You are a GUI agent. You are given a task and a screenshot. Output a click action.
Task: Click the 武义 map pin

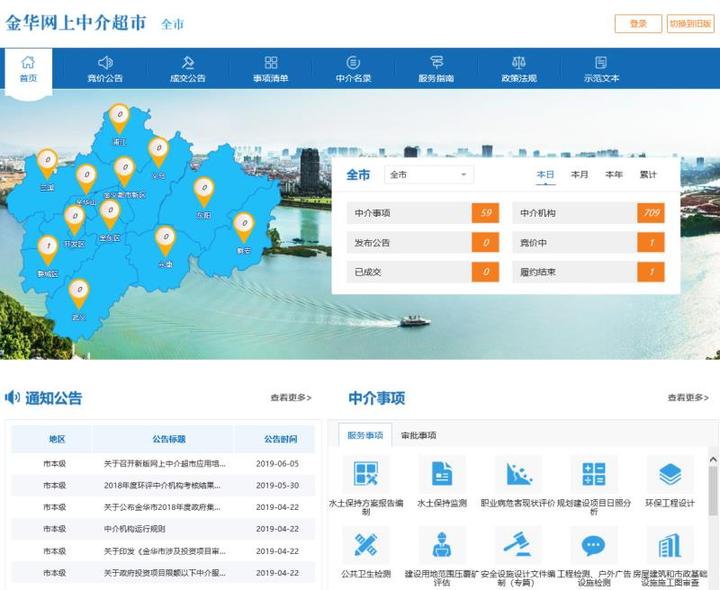point(79,294)
